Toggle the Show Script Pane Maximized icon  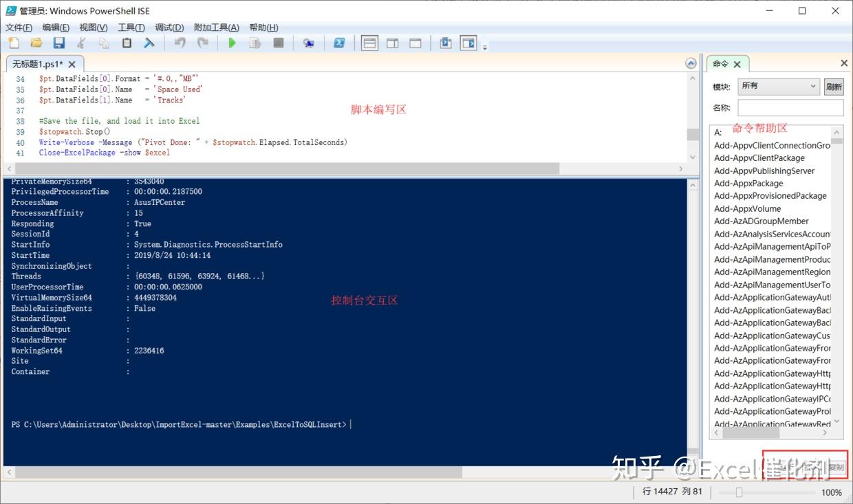click(x=415, y=43)
